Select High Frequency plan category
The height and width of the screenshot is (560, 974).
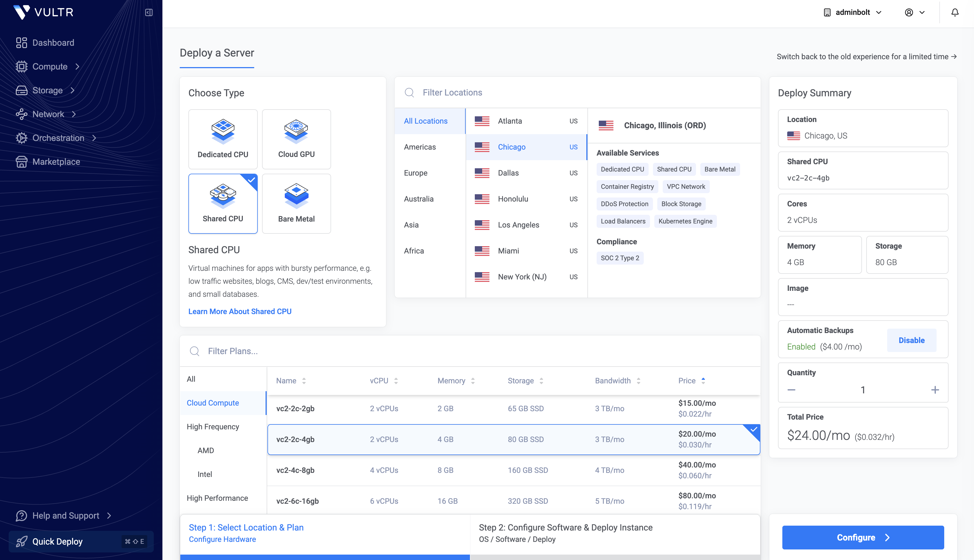coord(223,427)
